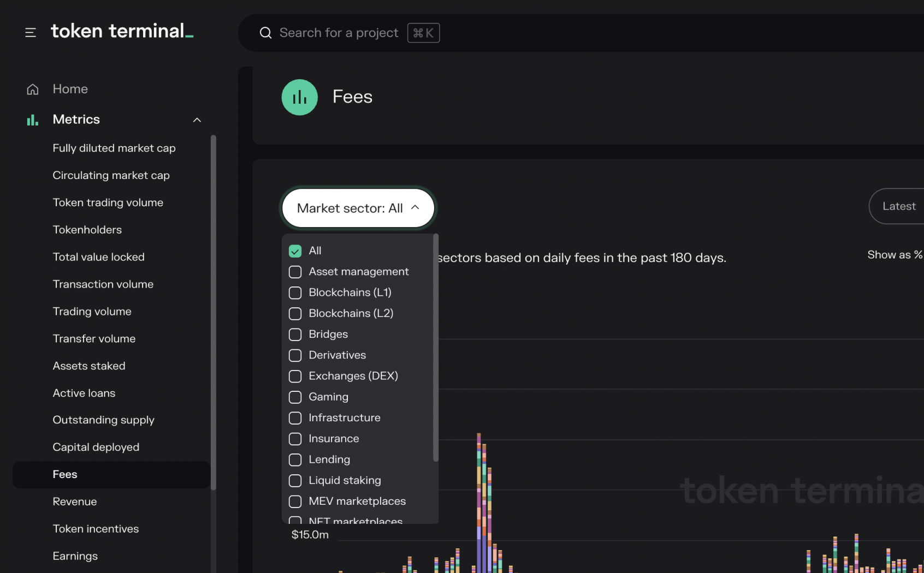
Task: Check the Gaming checkbox
Action: (295, 397)
